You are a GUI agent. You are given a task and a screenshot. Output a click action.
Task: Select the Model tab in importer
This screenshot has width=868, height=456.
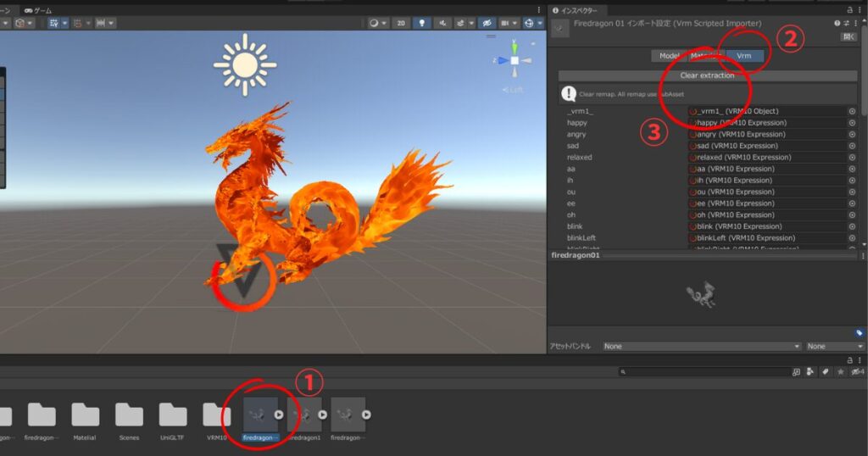tap(669, 56)
